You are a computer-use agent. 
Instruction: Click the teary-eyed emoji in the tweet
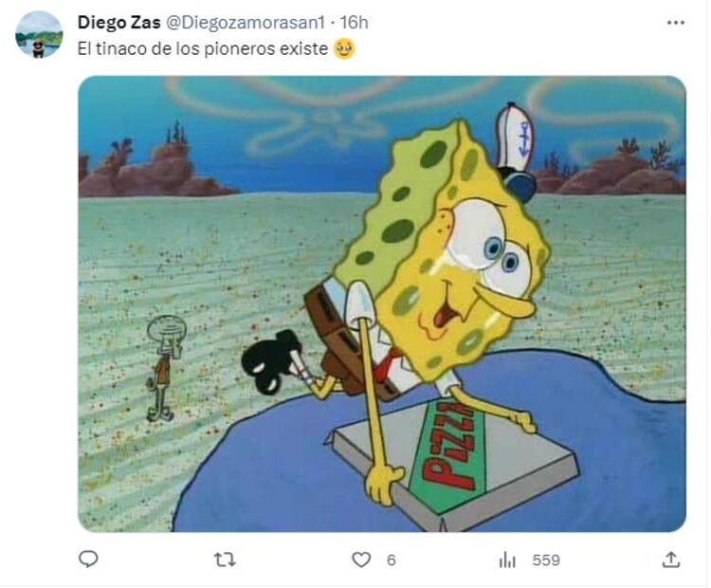coord(344,49)
